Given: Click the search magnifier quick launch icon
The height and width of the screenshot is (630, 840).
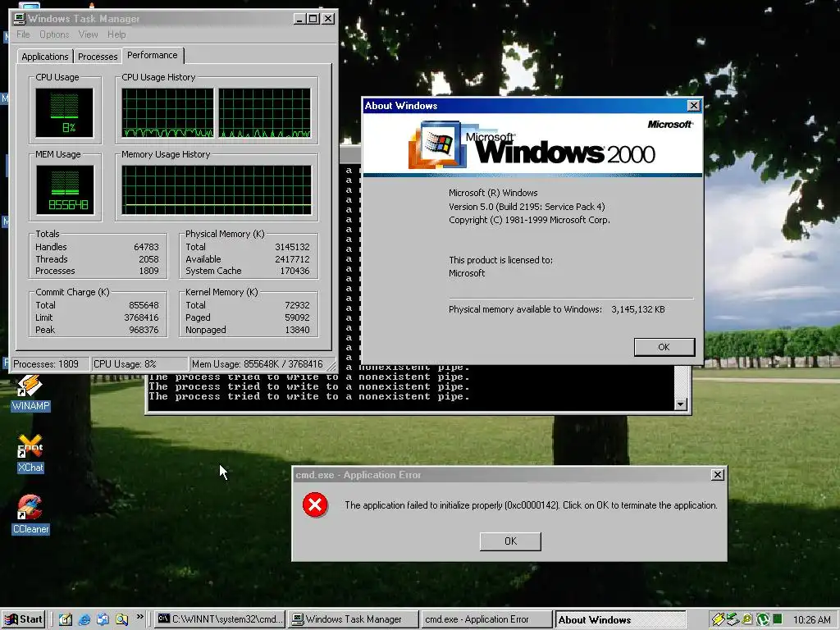Looking at the screenshot, I should click(x=121, y=619).
